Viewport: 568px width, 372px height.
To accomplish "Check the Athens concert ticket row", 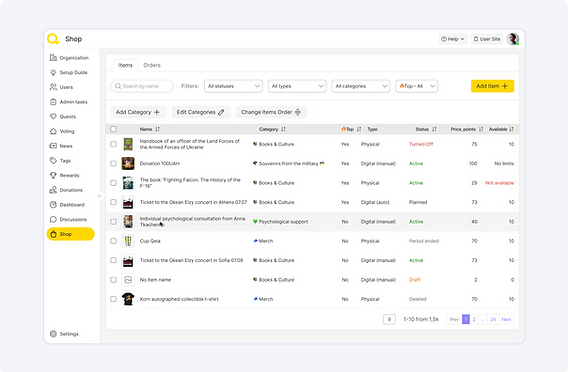I will tap(113, 202).
